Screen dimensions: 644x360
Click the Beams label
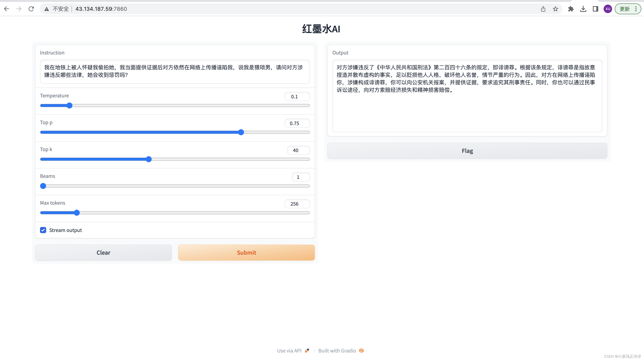[x=48, y=176]
